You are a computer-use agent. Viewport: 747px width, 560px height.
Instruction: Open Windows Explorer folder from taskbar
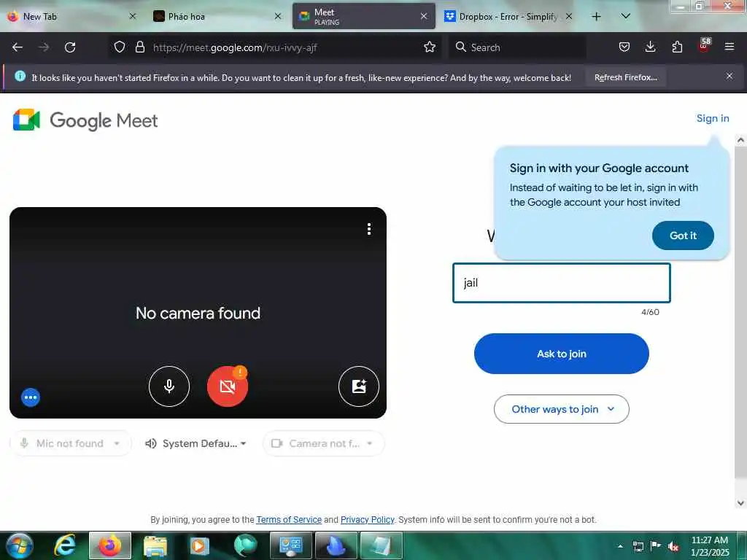click(x=155, y=545)
